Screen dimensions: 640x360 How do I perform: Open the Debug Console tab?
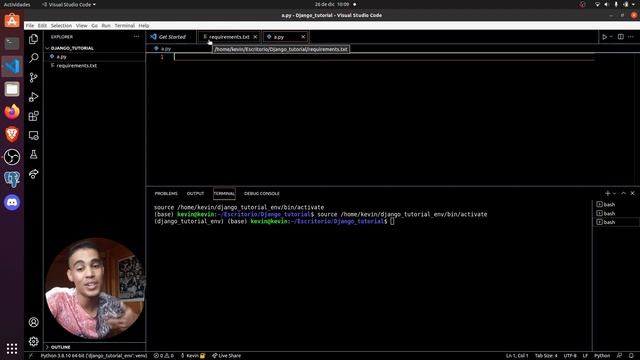(262, 193)
